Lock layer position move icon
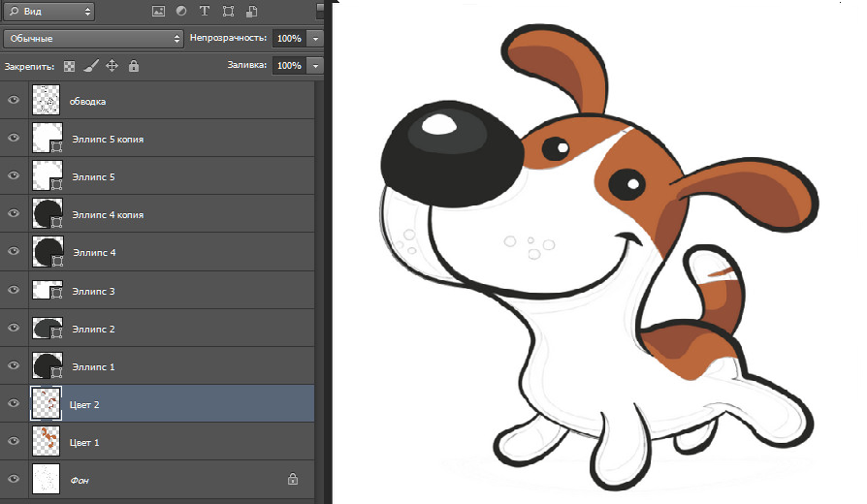Viewport: 867px width, 504px height. [112, 66]
